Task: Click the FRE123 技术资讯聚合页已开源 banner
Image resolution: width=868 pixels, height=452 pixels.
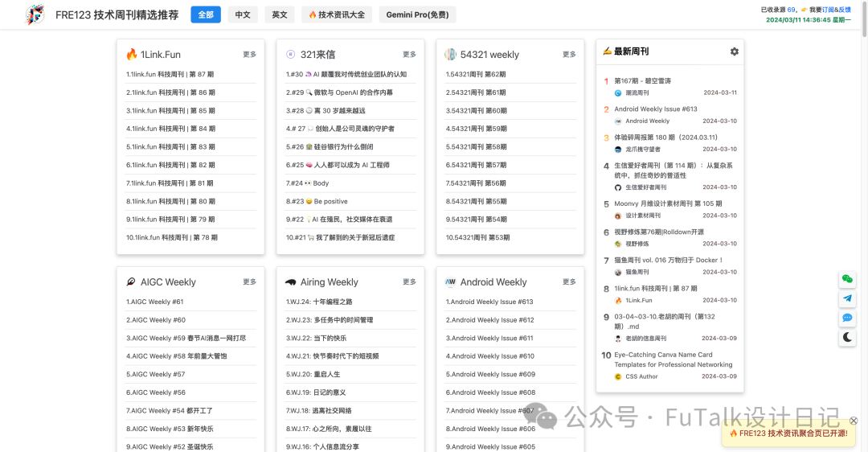Action: [788, 434]
